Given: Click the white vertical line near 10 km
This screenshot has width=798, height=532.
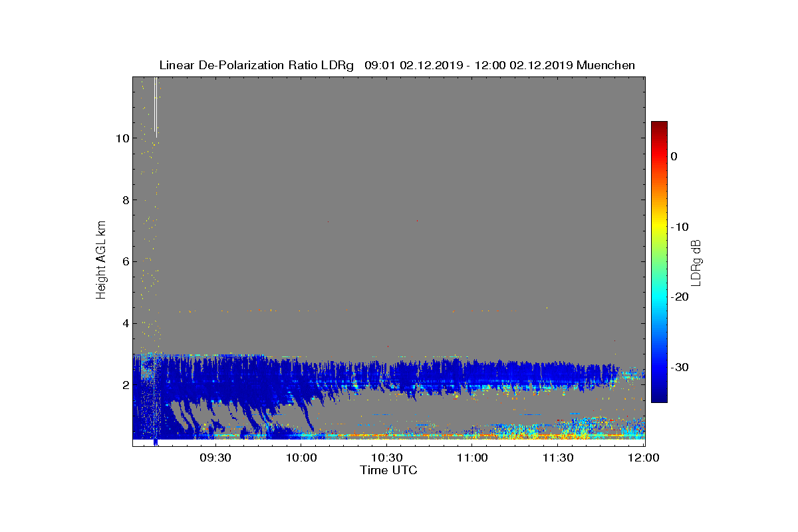Looking at the screenshot, I should tap(156, 106).
